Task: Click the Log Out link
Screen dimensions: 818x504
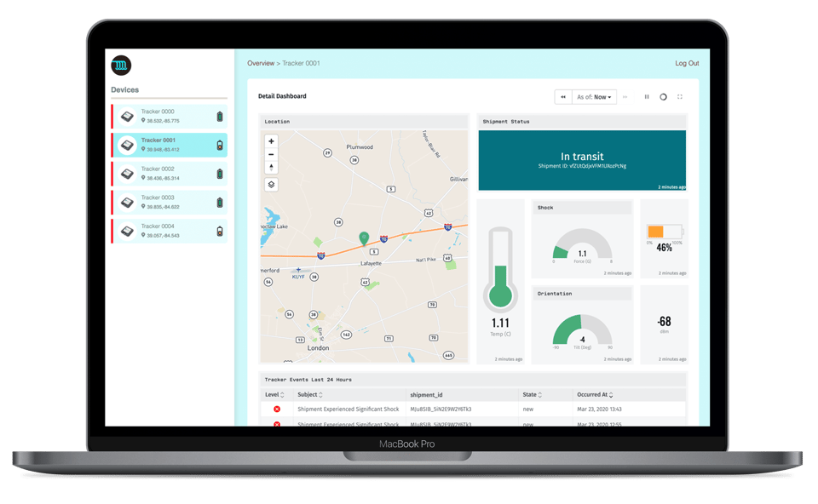Action: coord(687,62)
